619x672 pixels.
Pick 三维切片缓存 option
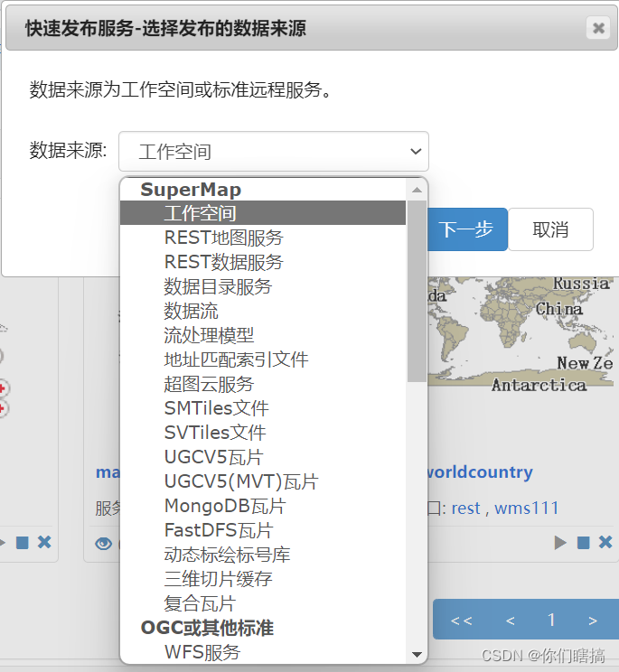pyautogui.click(x=263, y=579)
